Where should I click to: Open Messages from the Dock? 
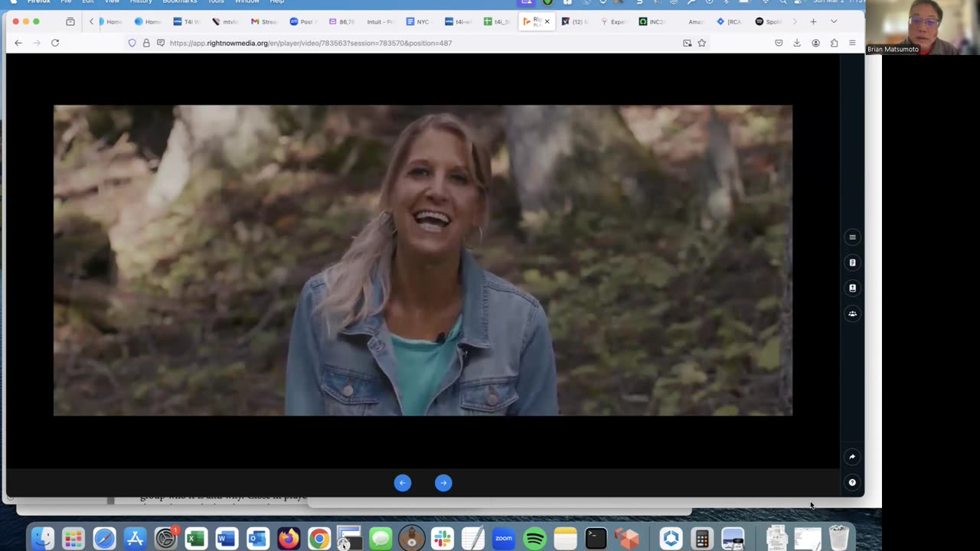(381, 538)
